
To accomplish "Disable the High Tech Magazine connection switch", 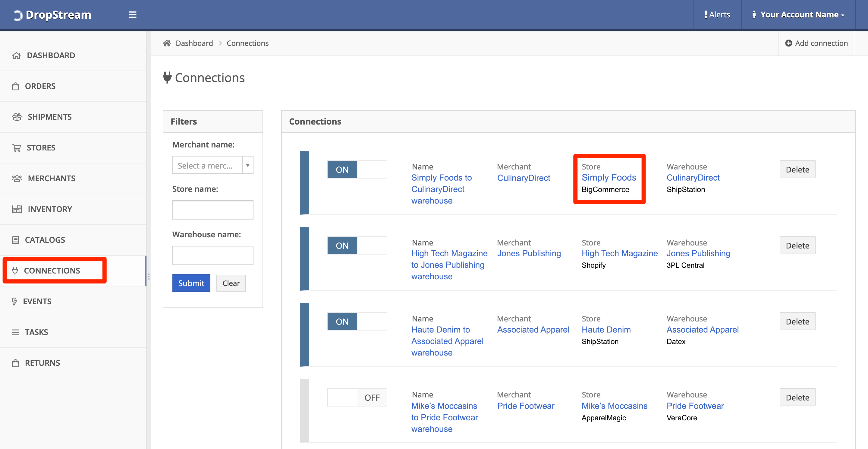I will click(x=357, y=245).
